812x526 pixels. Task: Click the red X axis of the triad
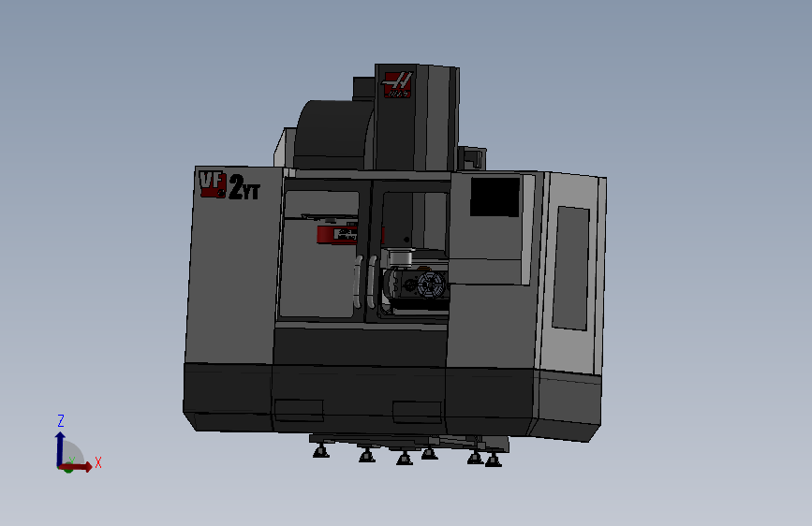(78, 467)
